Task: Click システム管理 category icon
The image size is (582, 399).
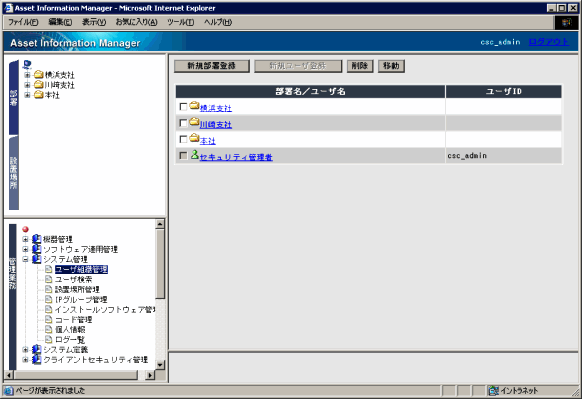Action: click(x=36, y=259)
